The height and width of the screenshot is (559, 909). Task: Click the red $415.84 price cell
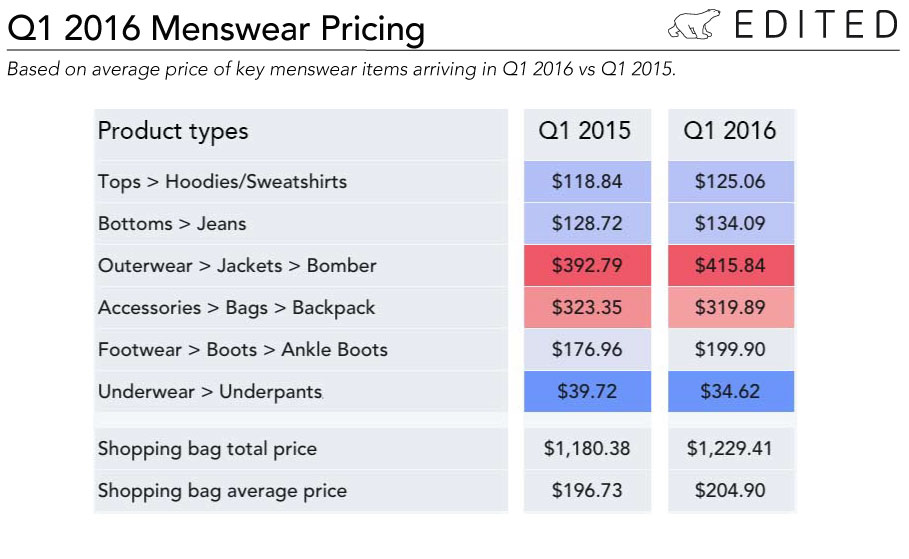pos(731,266)
